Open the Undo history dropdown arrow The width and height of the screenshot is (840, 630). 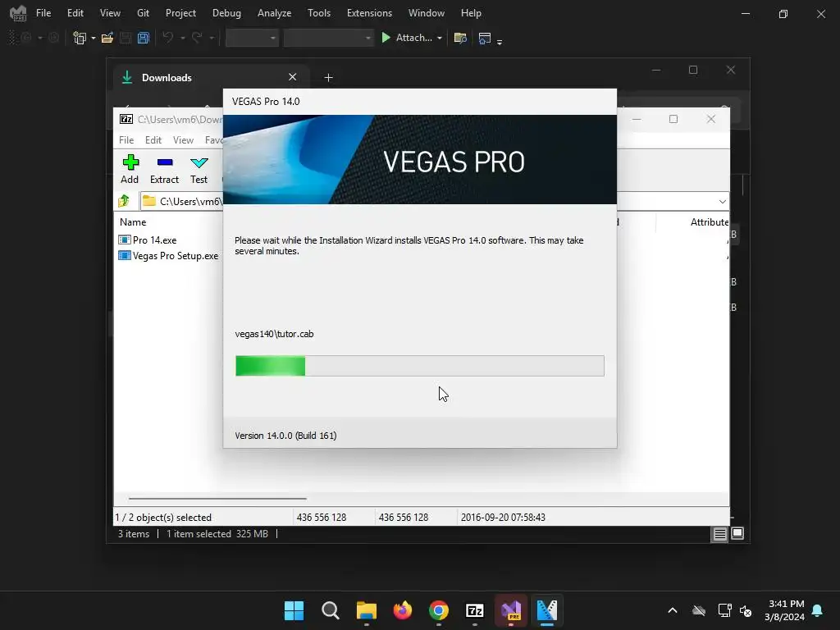183,38
